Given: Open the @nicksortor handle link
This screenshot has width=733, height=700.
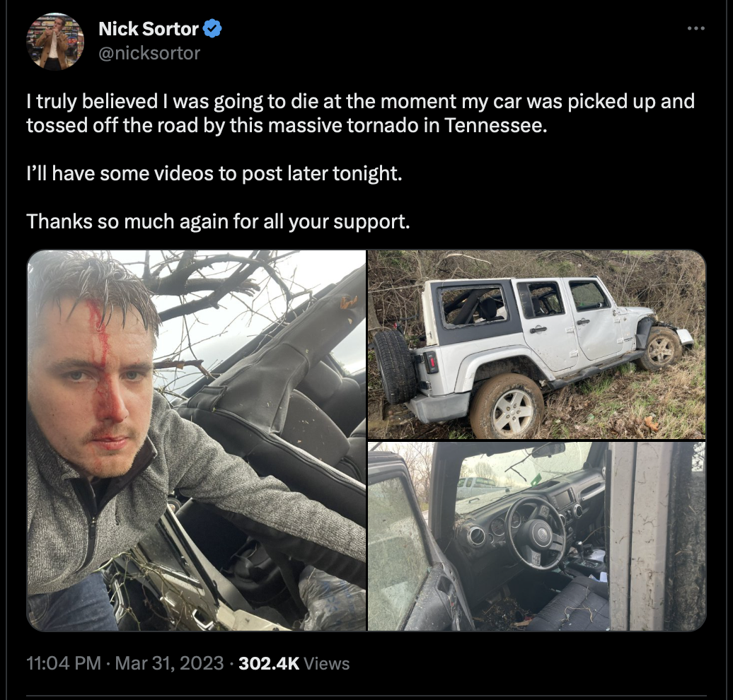Looking at the screenshot, I should pyautogui.click(x=149, y=53).
